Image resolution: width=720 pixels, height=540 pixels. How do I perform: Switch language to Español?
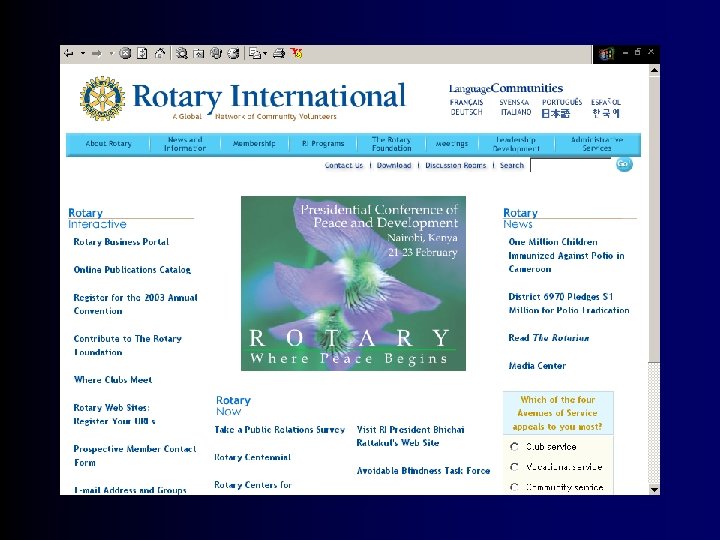pos(606,102)
